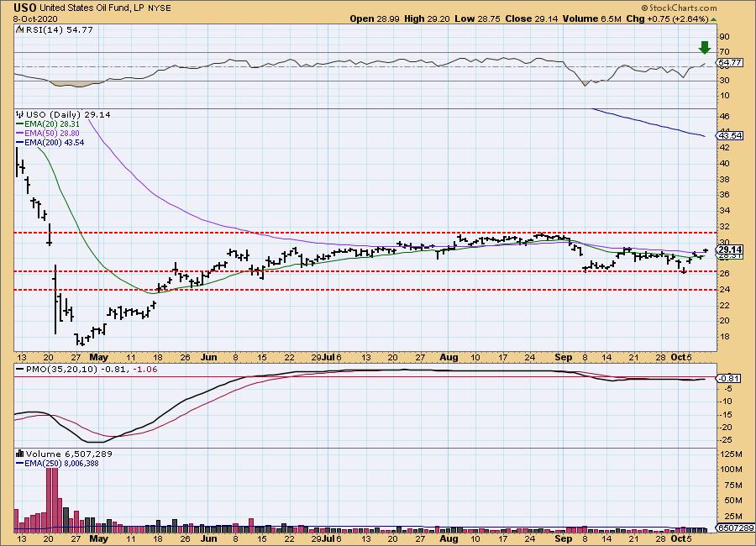Click the 38 level on price axis
The image size is (756, 546).
pyautogui.click(x=724, y=179)
